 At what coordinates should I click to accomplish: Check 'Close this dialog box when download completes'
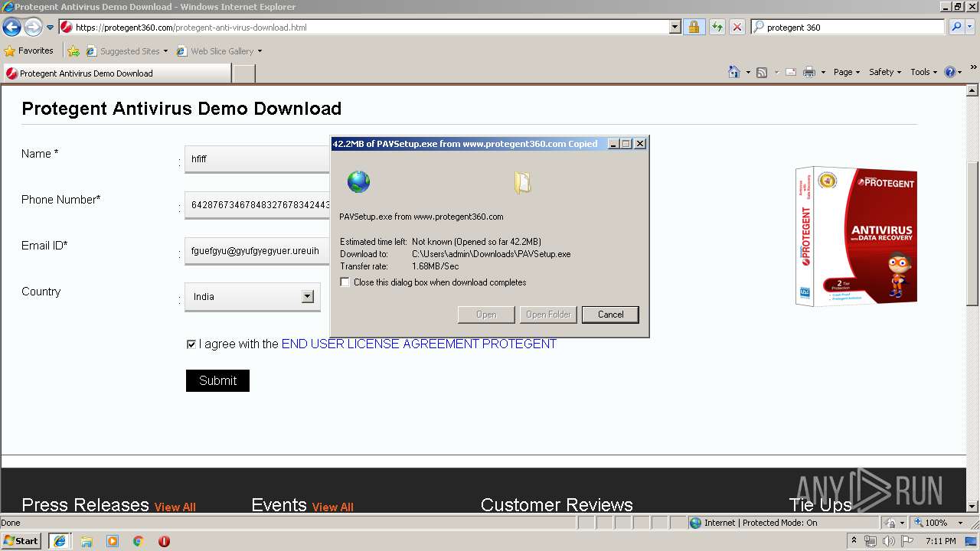(x=345, y=282)
